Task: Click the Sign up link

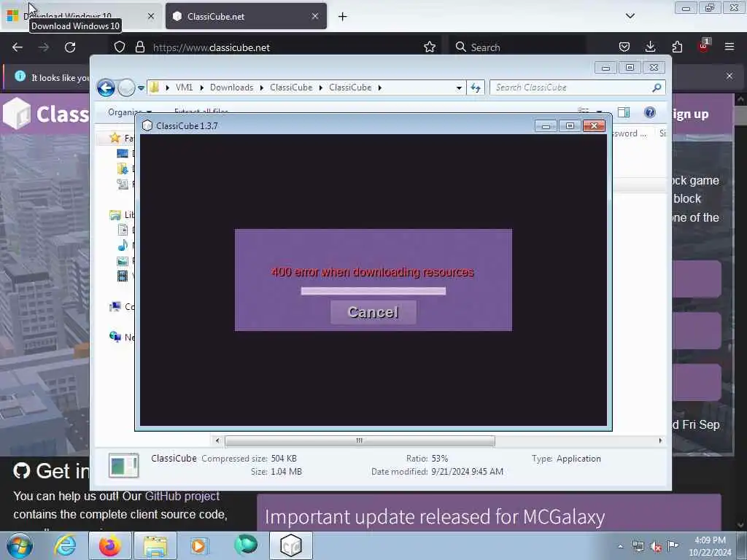Action: point(690,114)
